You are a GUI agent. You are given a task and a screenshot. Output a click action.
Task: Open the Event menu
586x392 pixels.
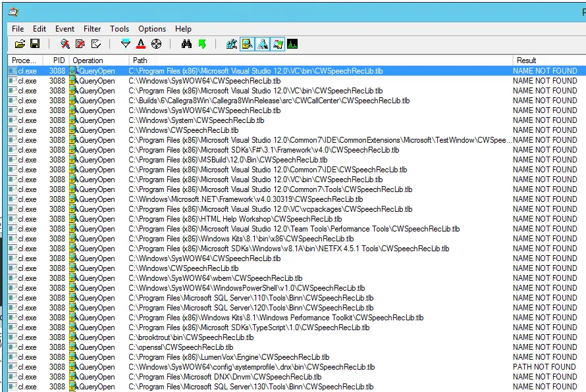coord(65,29)
